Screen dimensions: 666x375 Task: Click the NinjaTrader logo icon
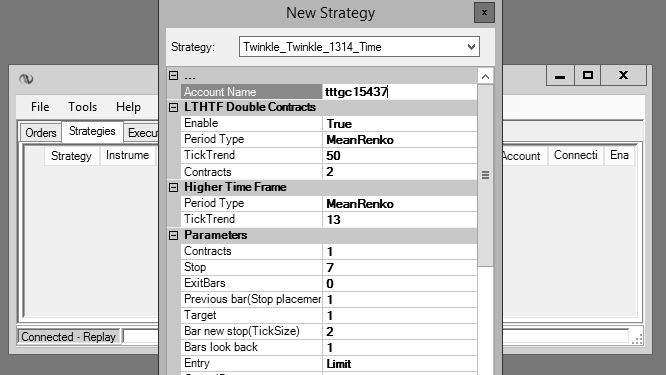(26, 79)
